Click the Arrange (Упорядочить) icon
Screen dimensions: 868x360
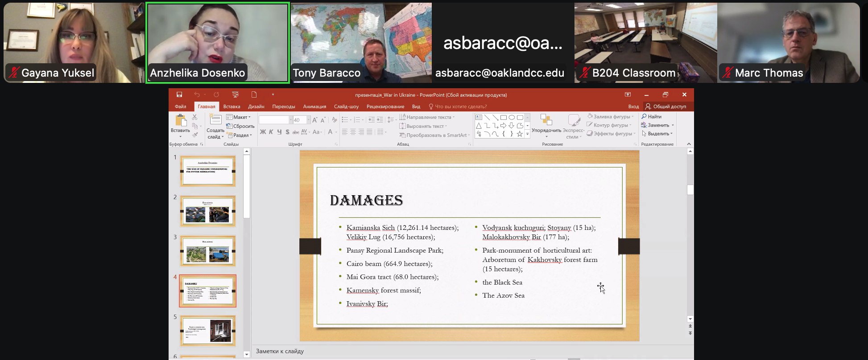coord(546,123)
